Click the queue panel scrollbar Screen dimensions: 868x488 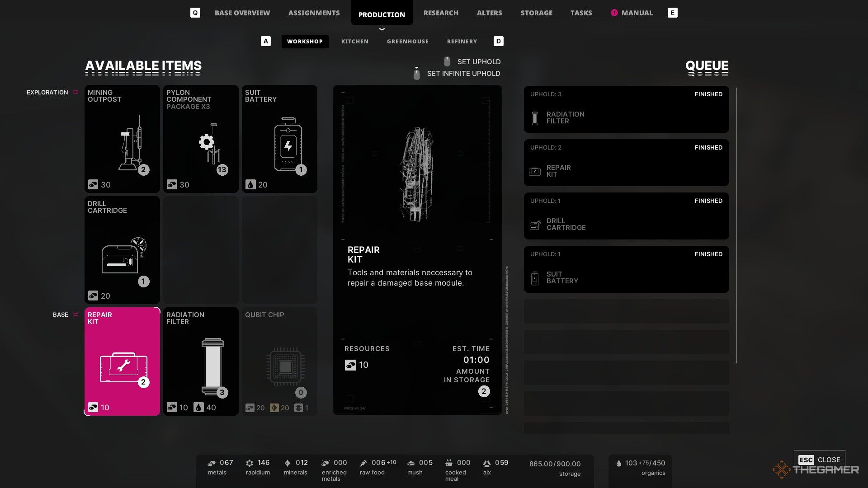click(x=736, y=225)
